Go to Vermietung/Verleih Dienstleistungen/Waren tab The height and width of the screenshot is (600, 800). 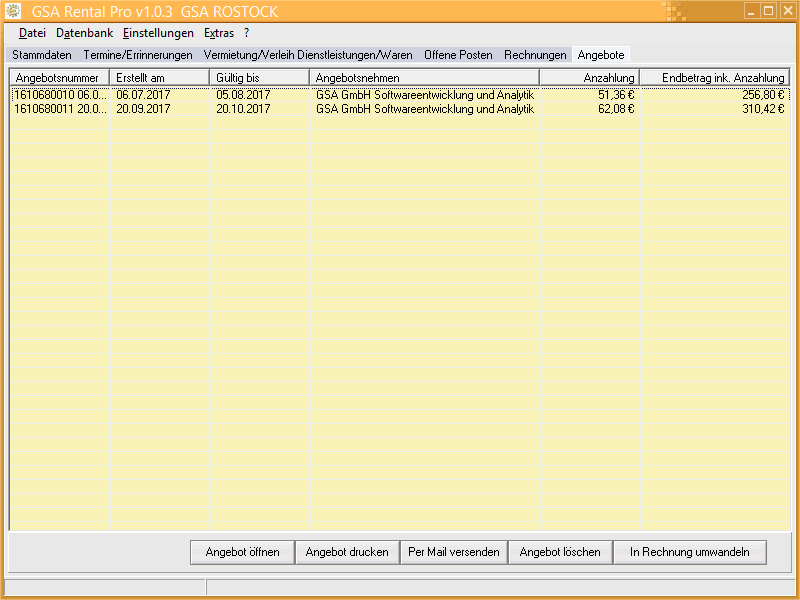click(308, 55)
